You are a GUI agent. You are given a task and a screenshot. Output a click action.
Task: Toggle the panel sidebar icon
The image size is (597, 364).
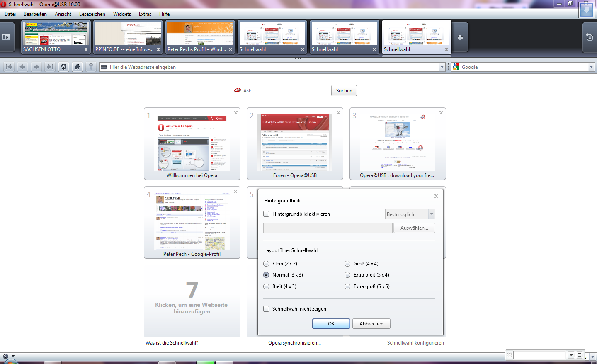click(x=6, y=37)
